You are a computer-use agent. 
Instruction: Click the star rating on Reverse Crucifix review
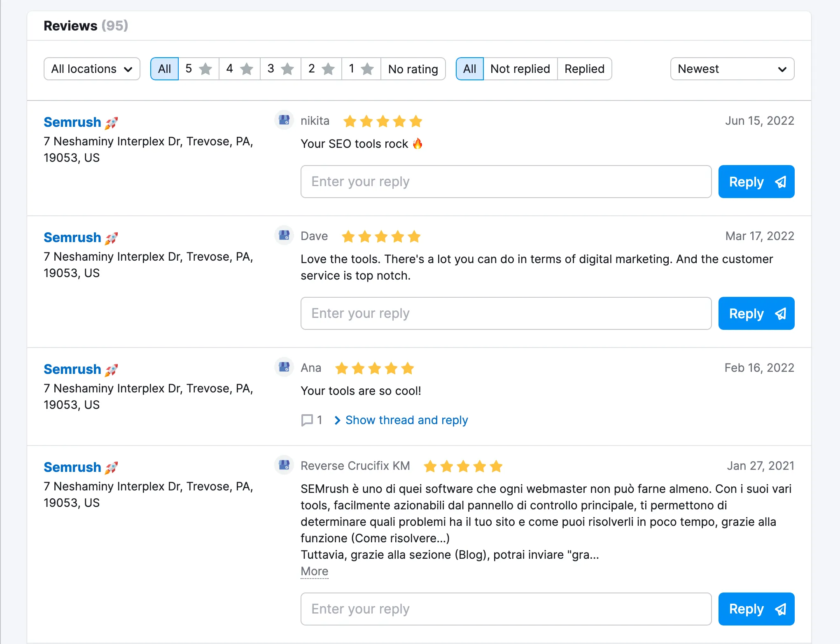click(463, 466)
